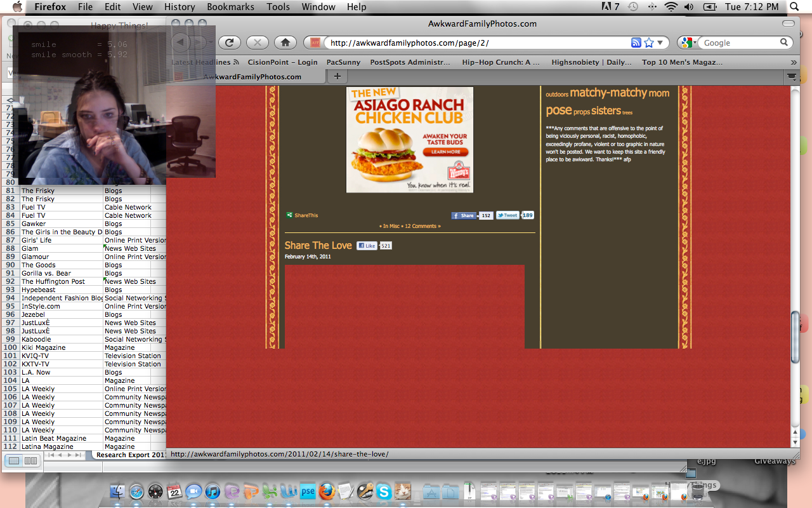The width and height of the screenshot is (812, 508).
Task: Subscribe via the RSS feed icon in address bar
Action: click(636, 43)
